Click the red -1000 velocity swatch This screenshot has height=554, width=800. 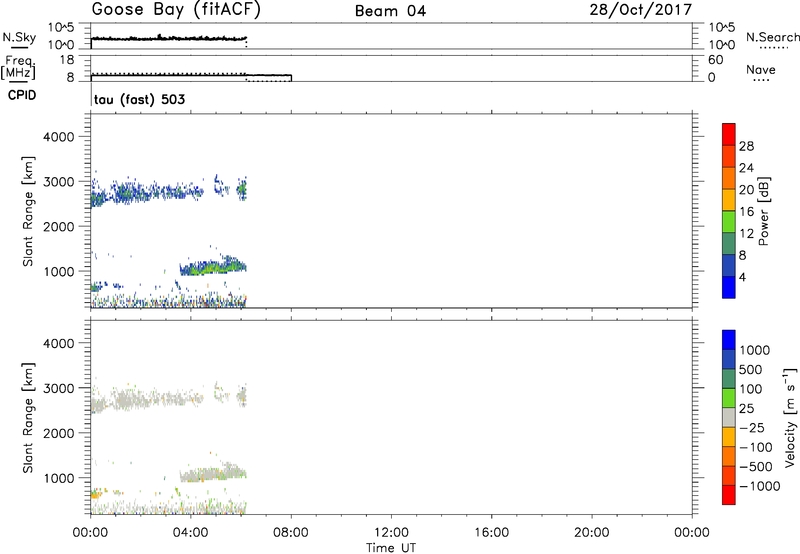point(729,495)
